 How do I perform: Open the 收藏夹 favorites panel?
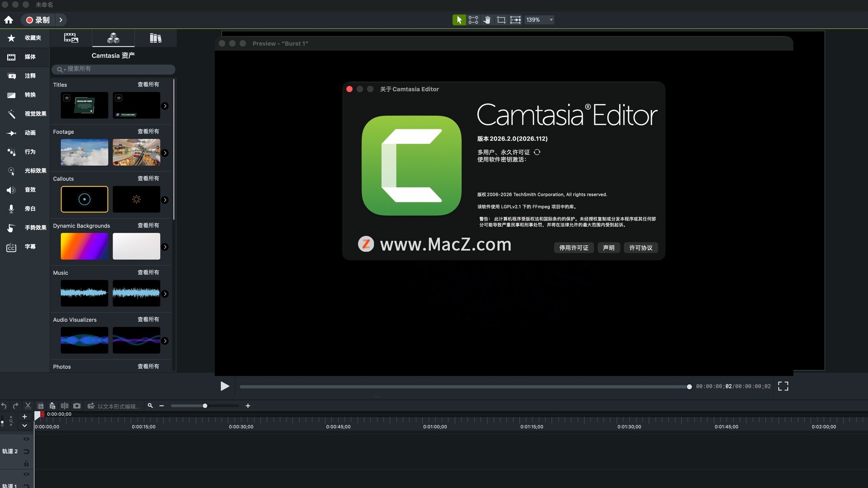pyautogui.click(x=25, y=38)
